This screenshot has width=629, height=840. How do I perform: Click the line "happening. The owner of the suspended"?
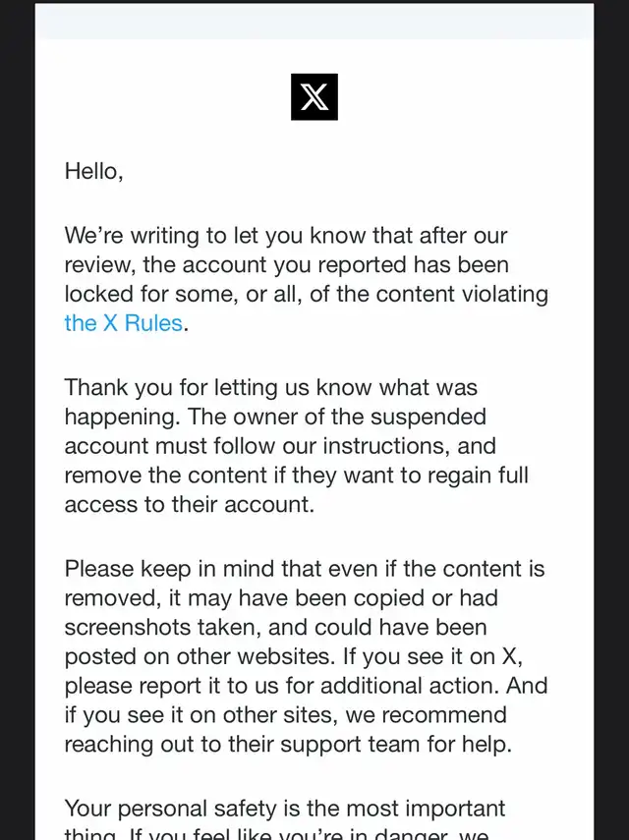pos(275,417)
